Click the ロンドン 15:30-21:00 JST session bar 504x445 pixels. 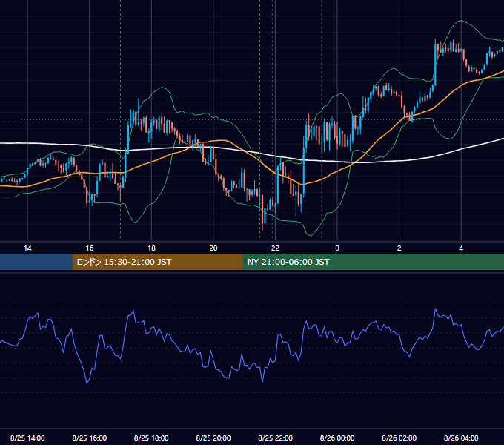pyautogui.click(x=157, y=262)
